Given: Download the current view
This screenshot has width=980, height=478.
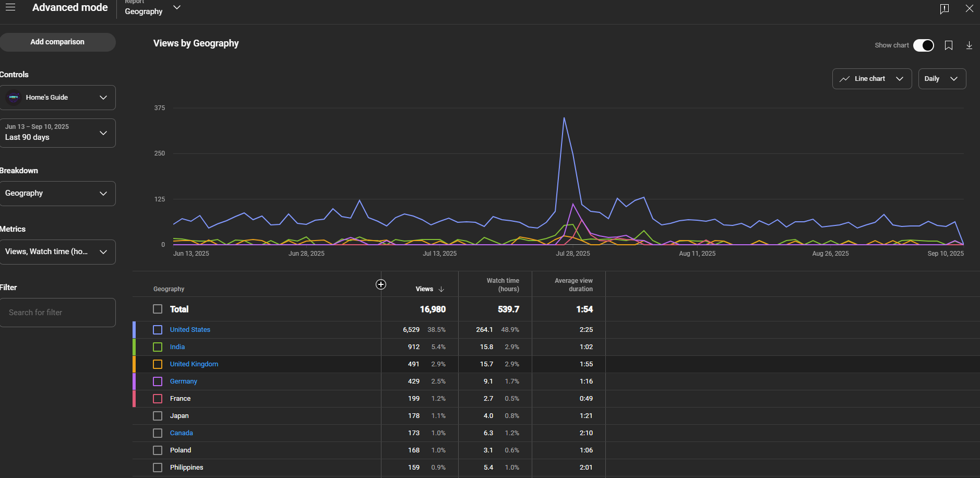Looking at the screenshot, I should click(969, 45).
